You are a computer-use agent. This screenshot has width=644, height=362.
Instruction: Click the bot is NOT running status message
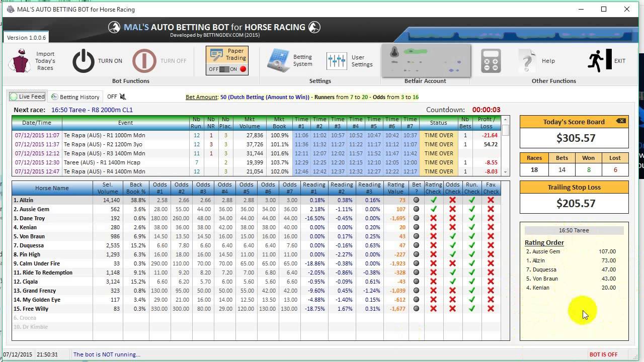coord(107,354)
